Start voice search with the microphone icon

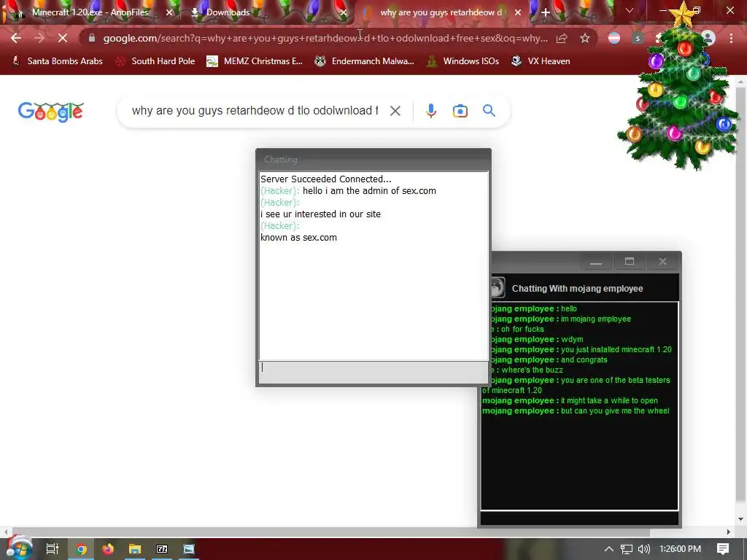point(430,111)
